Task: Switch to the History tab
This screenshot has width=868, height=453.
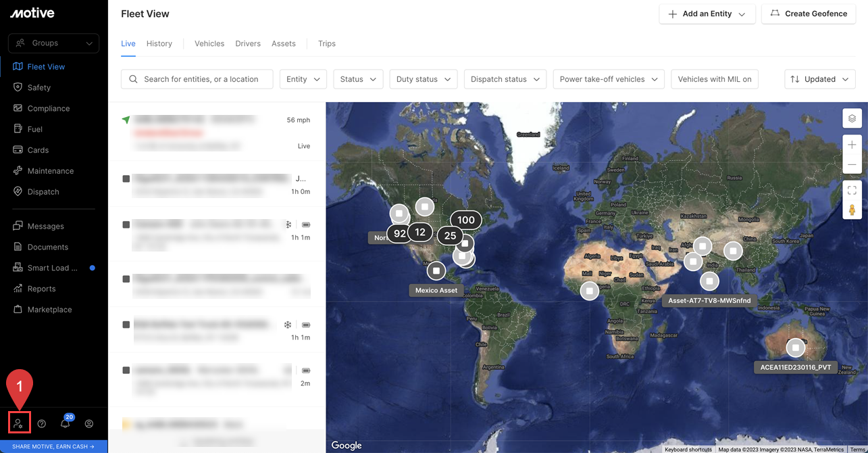Action: pos(159,43)
